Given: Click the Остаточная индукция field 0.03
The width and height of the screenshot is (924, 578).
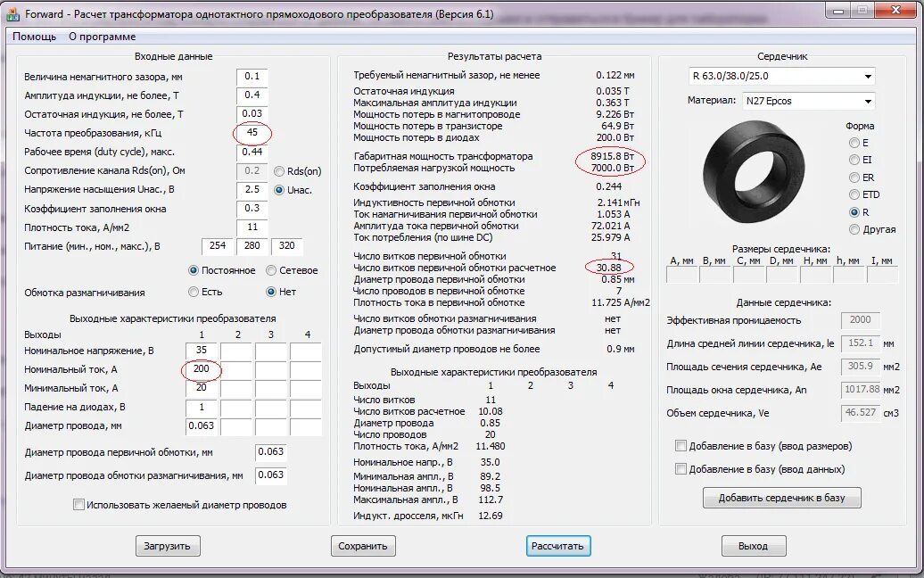Looking at the screenshot, I should click(x=252, y=113).
